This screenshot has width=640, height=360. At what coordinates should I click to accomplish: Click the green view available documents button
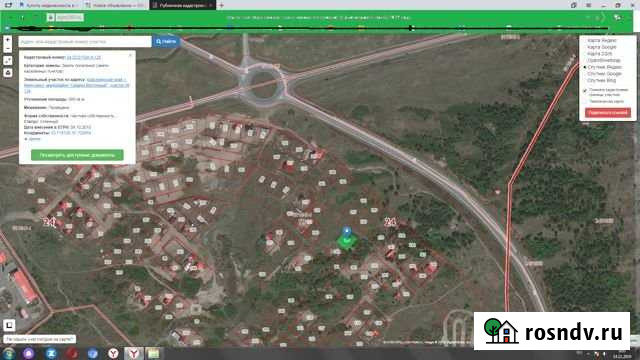point(77,155)
